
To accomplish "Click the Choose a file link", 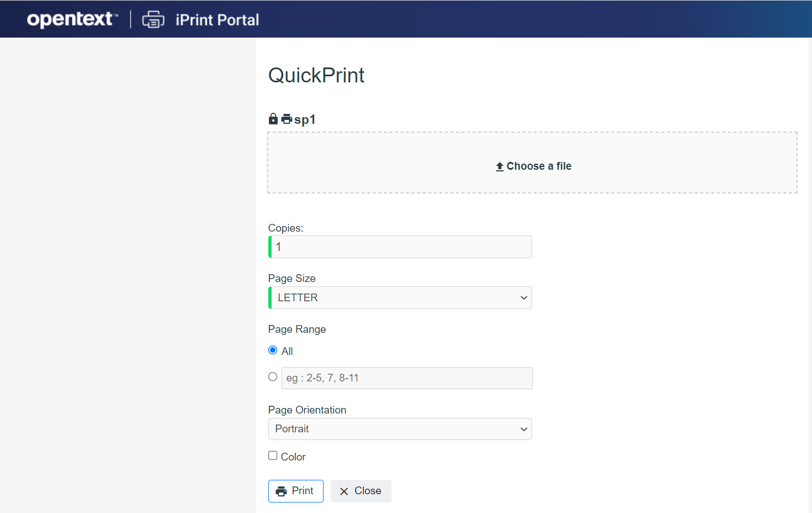I will (539, 166).
